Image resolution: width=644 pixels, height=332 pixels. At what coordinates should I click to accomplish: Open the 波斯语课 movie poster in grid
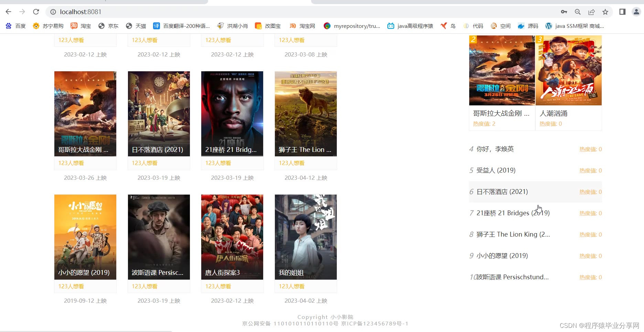click(x=159, y=237)
